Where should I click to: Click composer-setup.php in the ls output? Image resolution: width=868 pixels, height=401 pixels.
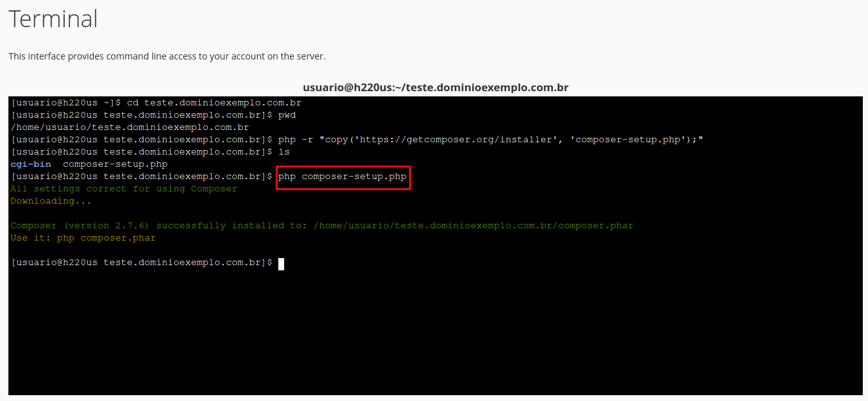(x=115, y=164)
